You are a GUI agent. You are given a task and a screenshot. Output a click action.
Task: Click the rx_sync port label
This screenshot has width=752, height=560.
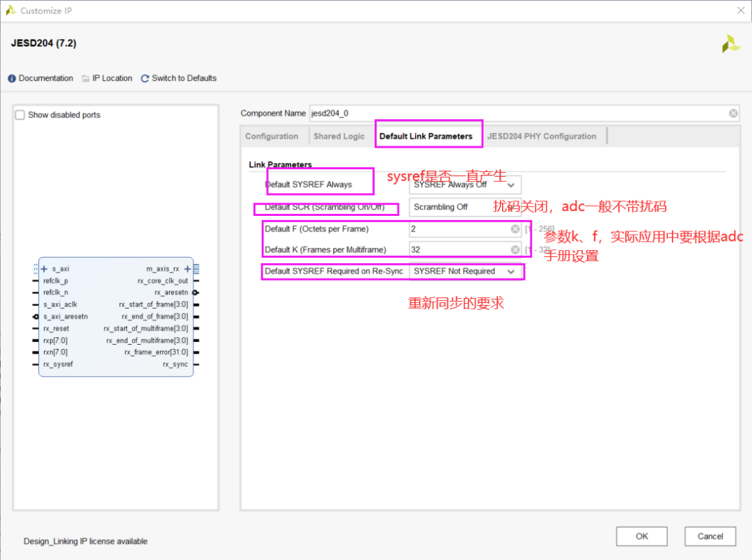click(x=175, y=364)
